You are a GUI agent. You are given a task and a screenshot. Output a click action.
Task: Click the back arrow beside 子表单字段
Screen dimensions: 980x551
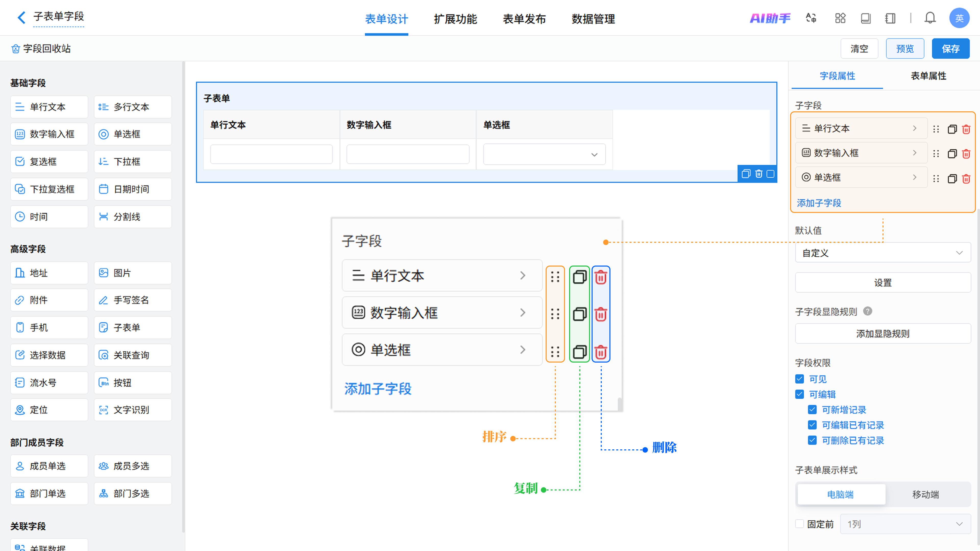click(21, 17)
